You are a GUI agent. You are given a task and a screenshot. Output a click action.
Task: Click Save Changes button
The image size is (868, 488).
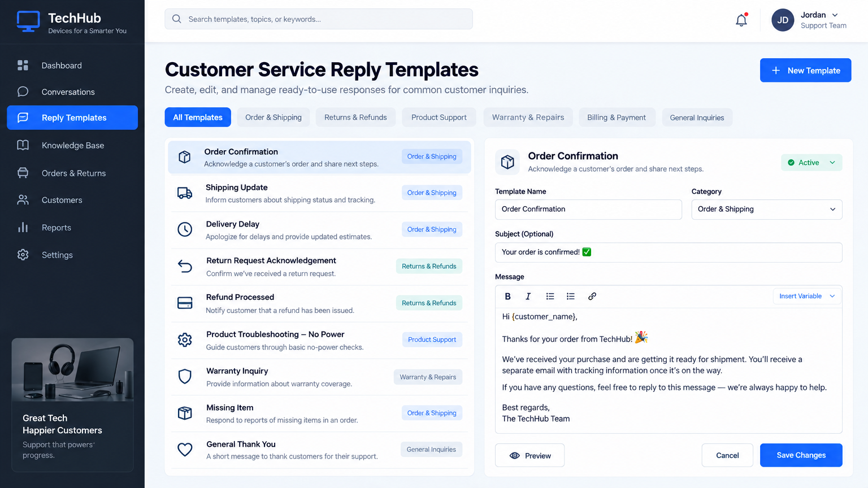(801, 455)
